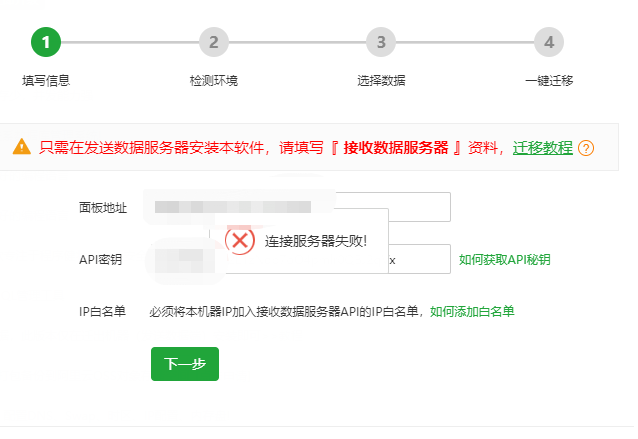Open the 如何获取API秘钥 link

click(505, 260)
